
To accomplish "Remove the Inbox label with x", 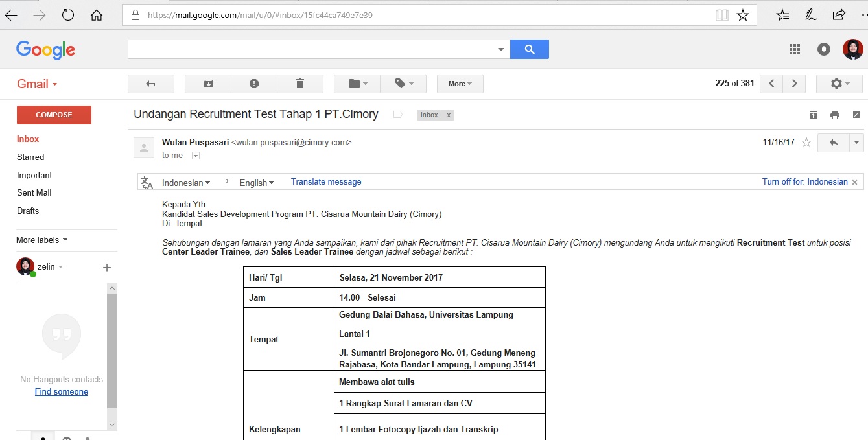I will (449, 115).
